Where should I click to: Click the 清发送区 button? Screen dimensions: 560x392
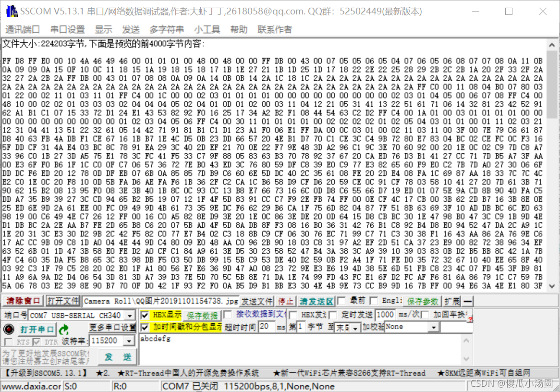[x=317, y=302]
